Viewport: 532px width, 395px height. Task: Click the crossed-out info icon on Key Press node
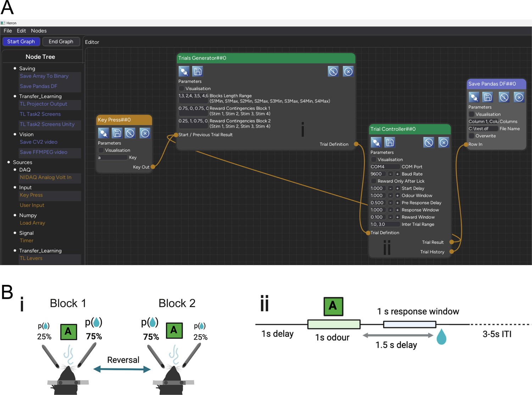(130, 133)
